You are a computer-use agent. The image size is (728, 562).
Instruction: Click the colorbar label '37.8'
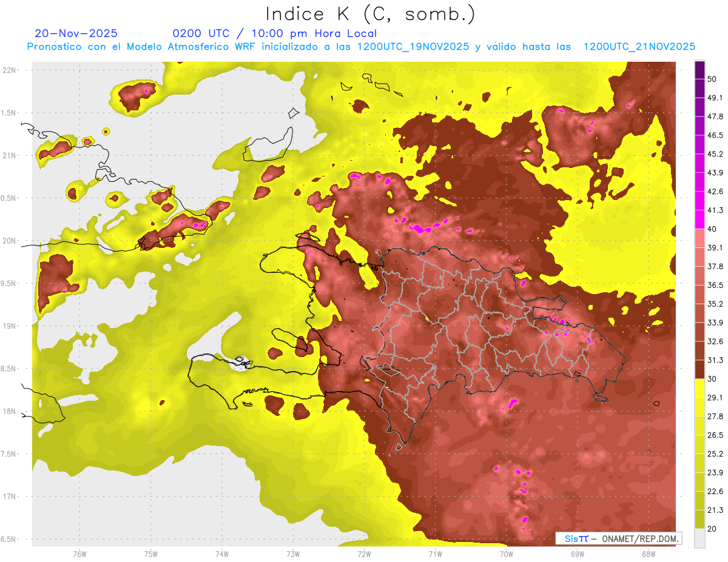[715, 266]
